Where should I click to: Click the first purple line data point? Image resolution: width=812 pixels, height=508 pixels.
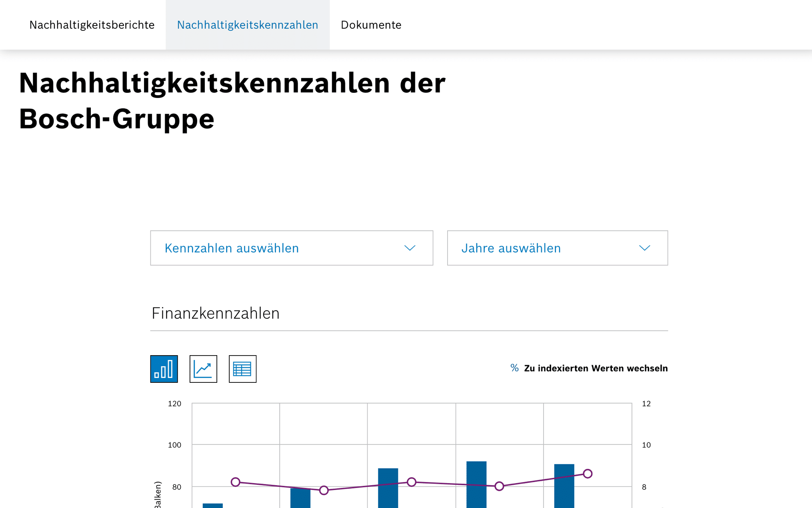(236, 482)
